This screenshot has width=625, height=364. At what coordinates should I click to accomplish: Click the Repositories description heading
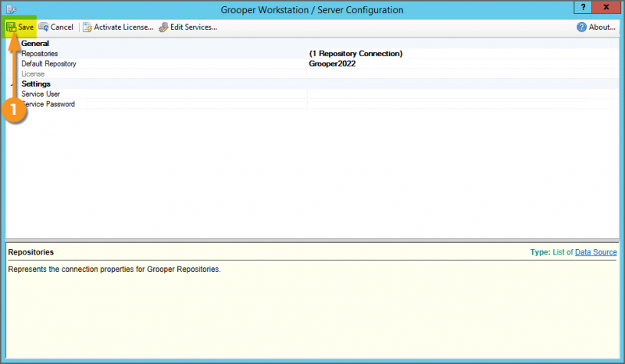pos(30,252)
